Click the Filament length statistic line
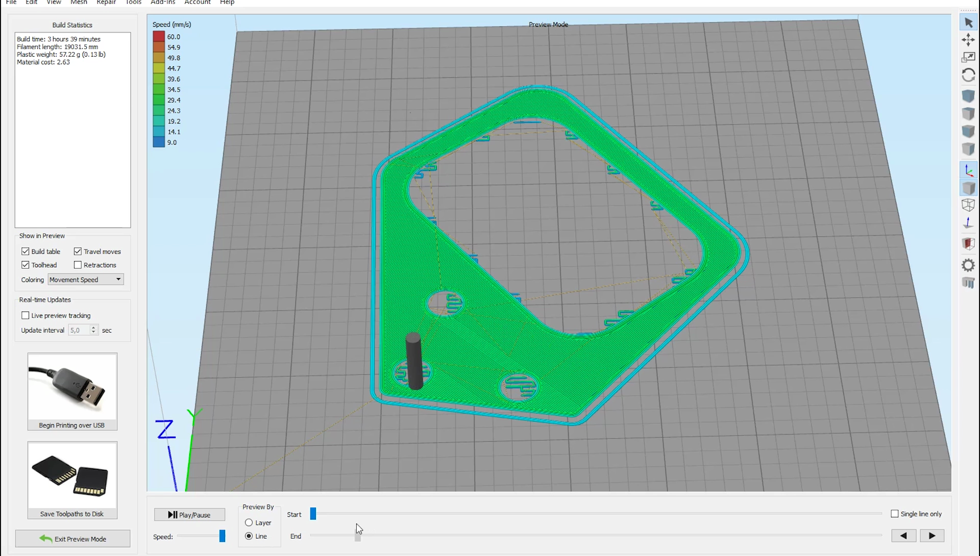This screenshot has height=556, width=980. (58, 46)
